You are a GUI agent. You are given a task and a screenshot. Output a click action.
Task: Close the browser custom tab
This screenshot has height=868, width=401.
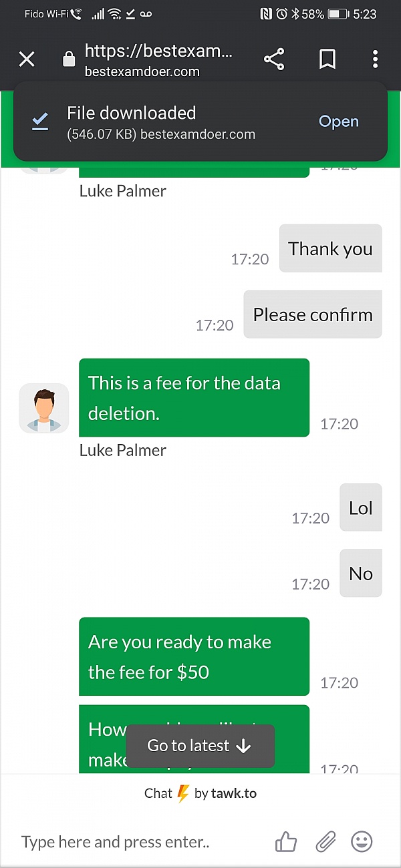[x=27, y=59]
